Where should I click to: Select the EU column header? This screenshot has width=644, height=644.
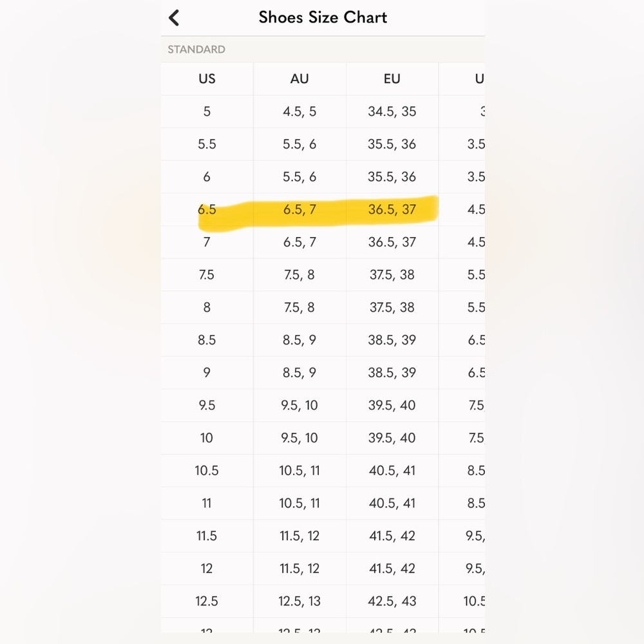pos(392,79)
